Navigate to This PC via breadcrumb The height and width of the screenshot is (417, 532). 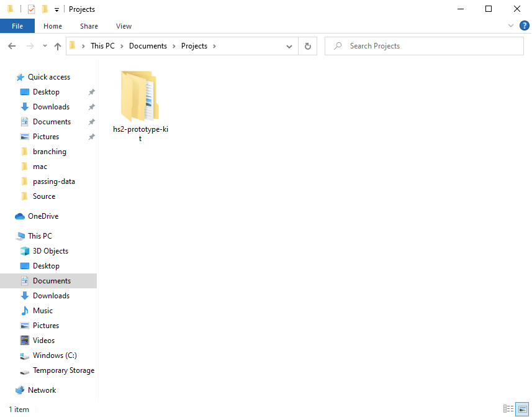pyautogui.click(x=102, y=45)
